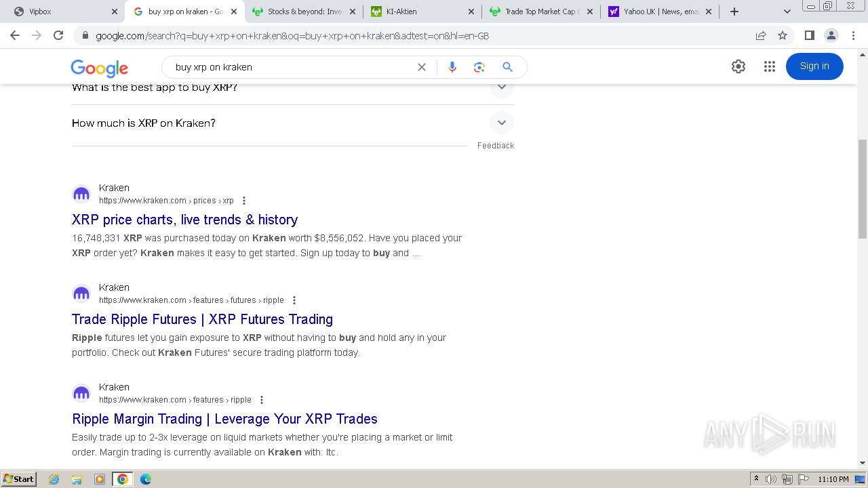Open options for the features ripple result
This screenshot has width=868, height=488.
pyautogui.click(x=262, y=400)
